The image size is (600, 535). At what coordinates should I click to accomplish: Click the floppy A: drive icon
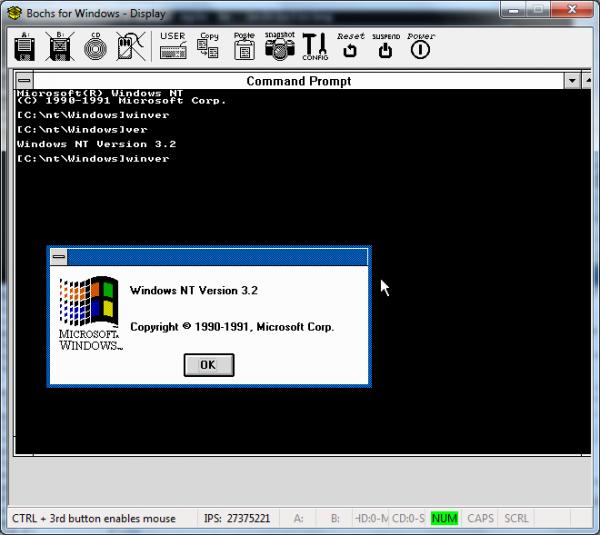(x=25, y=47)
